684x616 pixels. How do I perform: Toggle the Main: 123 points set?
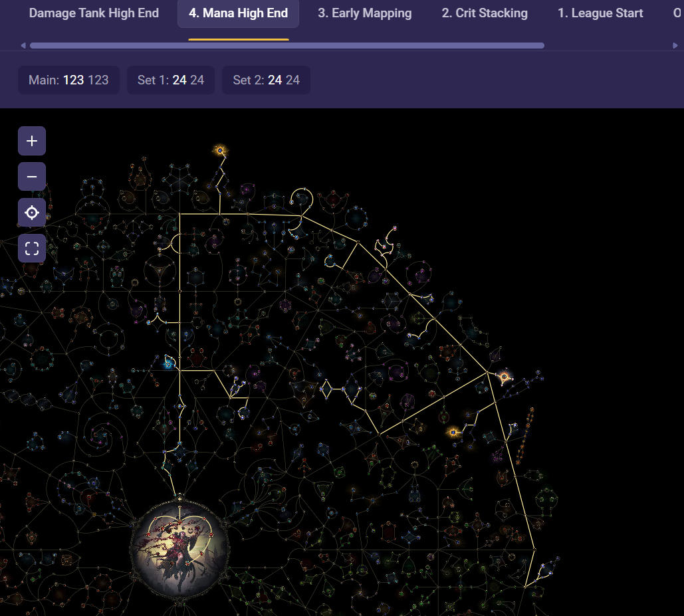pyautogui.click(x=68, y=80)
